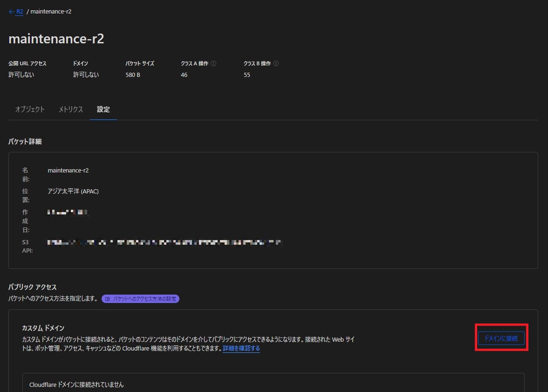The height and width of the screenshot is (392, 548).
Task: Click the info icon next to クラス B 操作
Action: point(276,63)
